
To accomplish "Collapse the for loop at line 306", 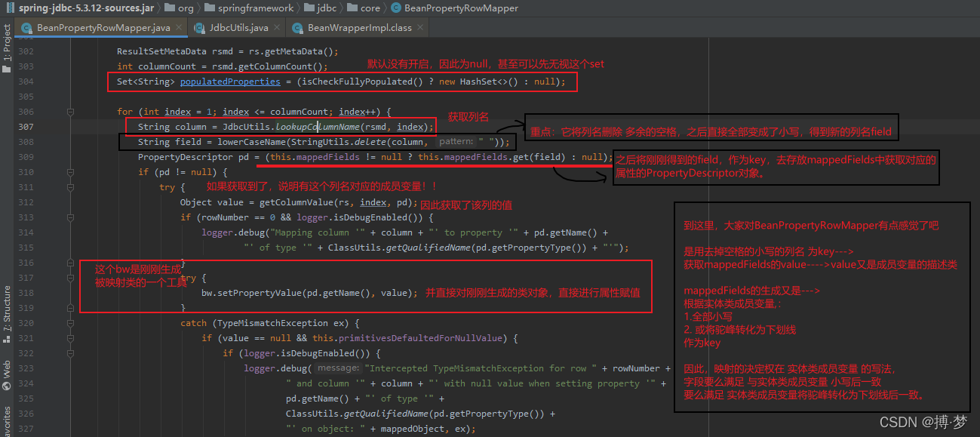I will pyautogui.click(x=71, y=112).
